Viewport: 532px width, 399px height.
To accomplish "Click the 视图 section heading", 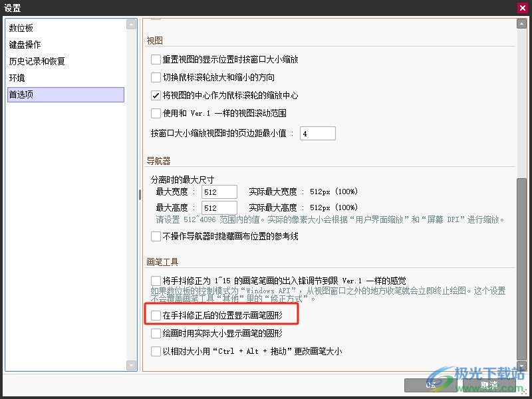I will (x=155, y=41).
